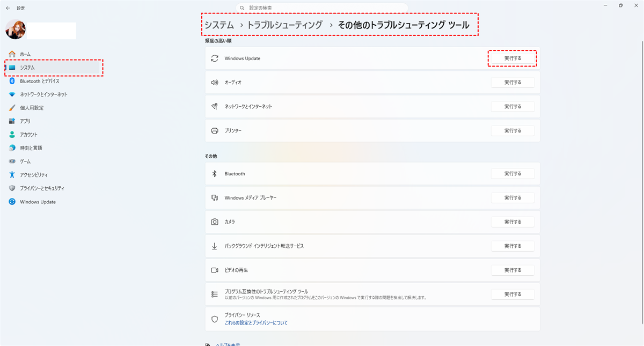
Task: Click システム in the breadcrumb
Action: pyautogui.click(x=219, y=25)
